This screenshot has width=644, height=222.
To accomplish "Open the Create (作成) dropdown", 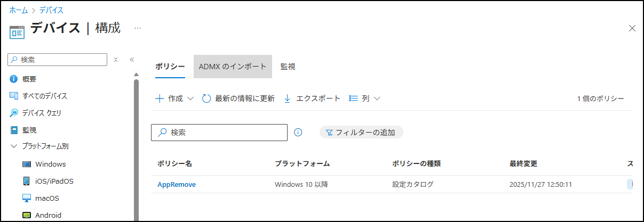I will click(175, 98).
